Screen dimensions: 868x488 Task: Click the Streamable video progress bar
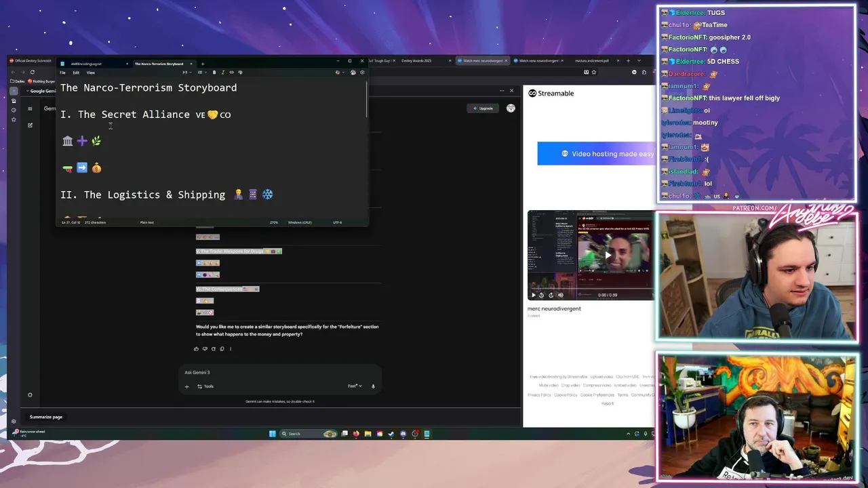coord(591,290)
